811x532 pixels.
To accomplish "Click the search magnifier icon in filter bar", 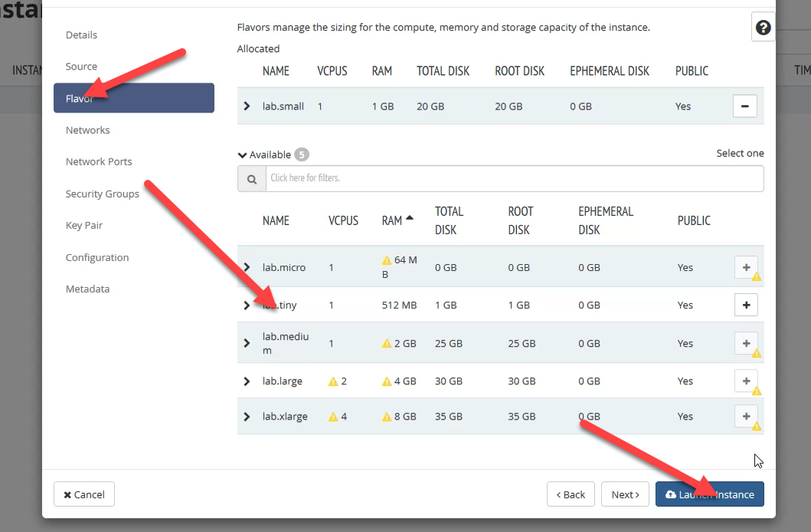I will point(251,178).
